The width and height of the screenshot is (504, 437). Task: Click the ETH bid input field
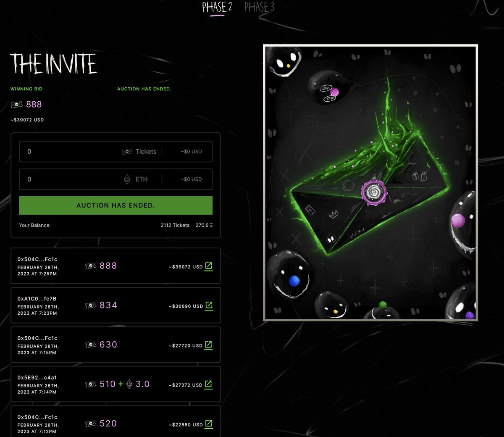(115, 179)
